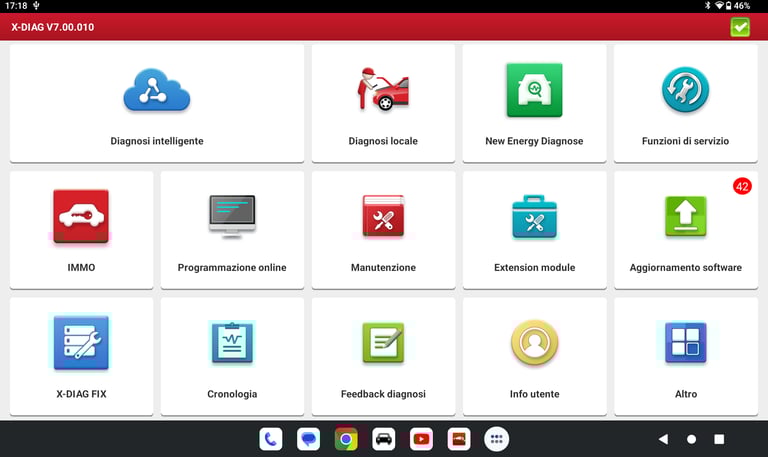Open Diagnosi locale mechanic icon
This screenshot has width=768, height=457.
coord(383,89)
